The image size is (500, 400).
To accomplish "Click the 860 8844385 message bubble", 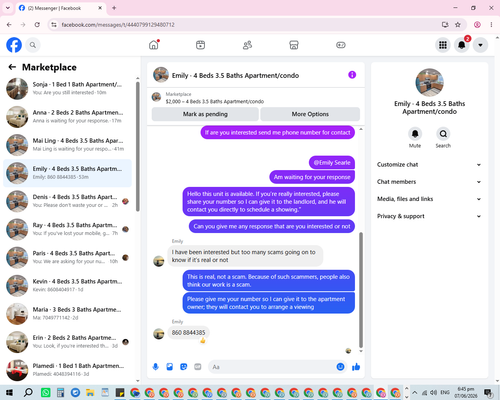I will 189,333.
